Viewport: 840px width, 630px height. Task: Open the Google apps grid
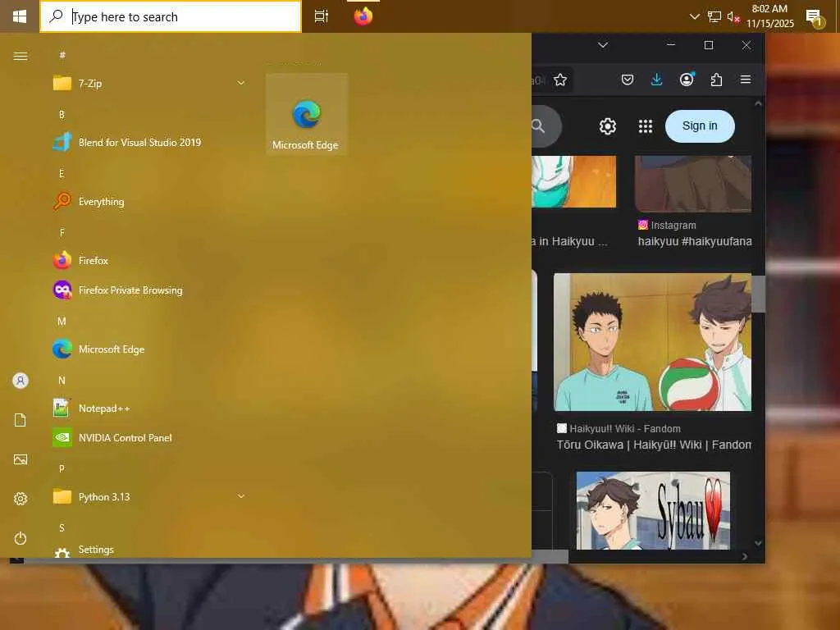click(646, 126)
